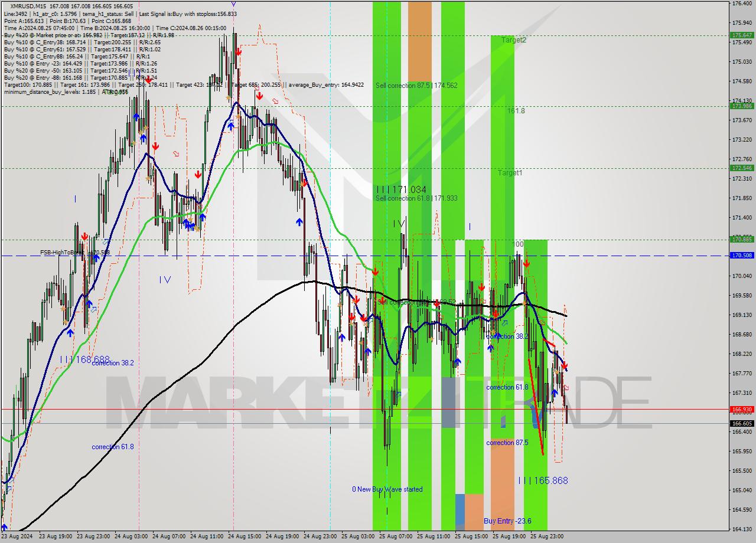Click the 167.770 price axis label
The height and width of the screenshot is (543, 756).
[x=742, y=374]
